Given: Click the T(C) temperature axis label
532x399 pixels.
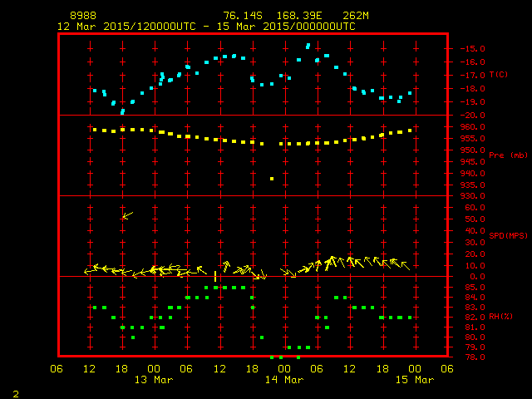Looking at the screenshot, I should (x=499, y=75).
